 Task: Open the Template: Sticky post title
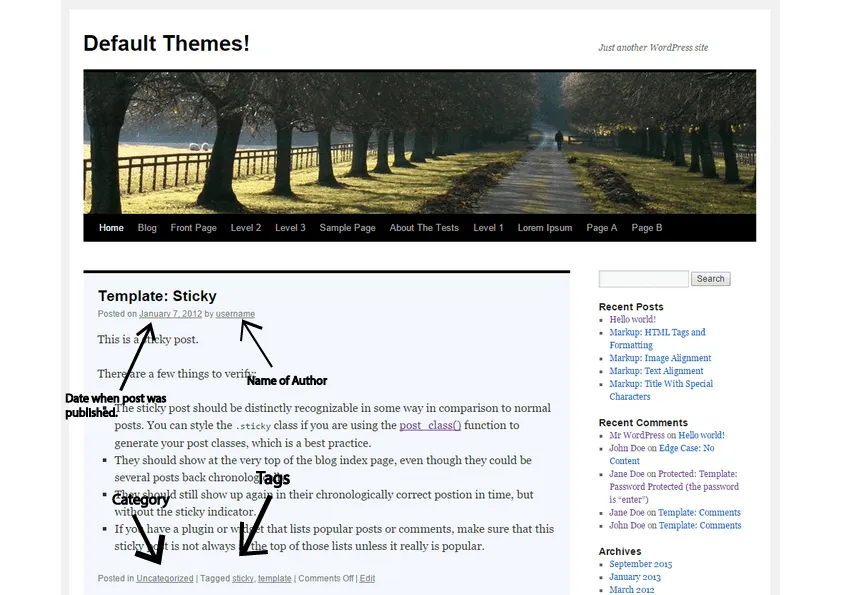[x=157, y=296]
